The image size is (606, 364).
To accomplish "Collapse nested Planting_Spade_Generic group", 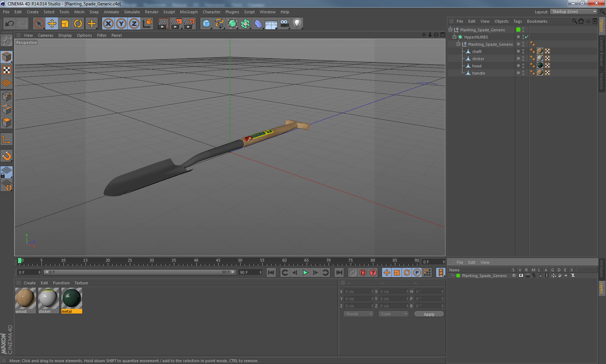I will pyautogui.click(x=458, y=44).
